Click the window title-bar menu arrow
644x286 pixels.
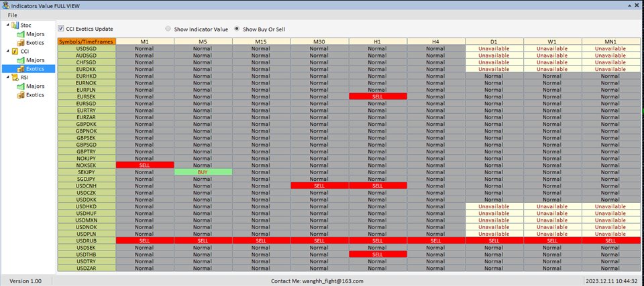pos(630,6)
